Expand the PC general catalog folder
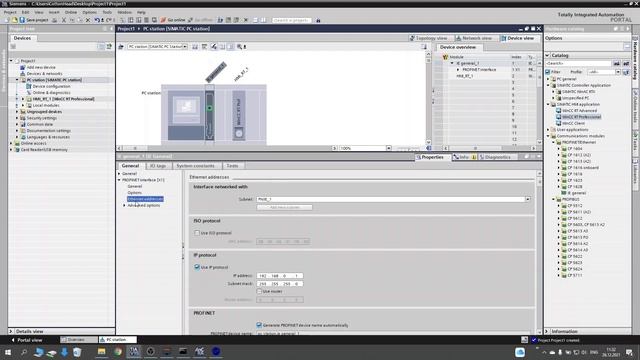This screenshot has width=640, height=360. click(x=549, y=79)
